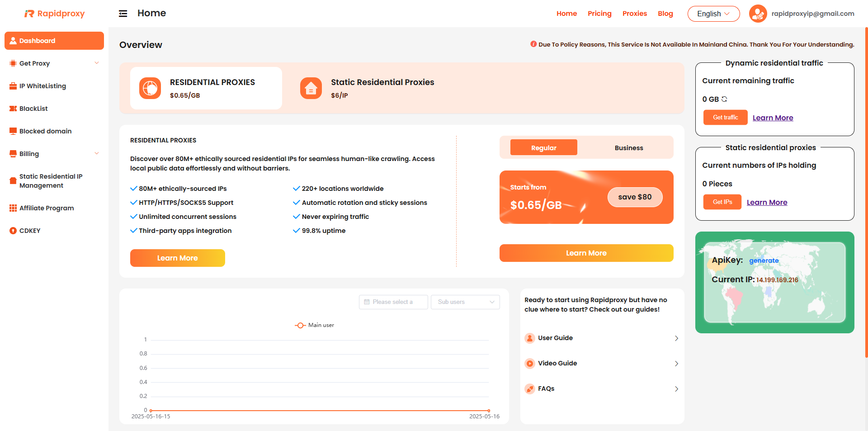Click the Affiliate Program sidebar label
Viewport: 868px width, 431px height.
(47, 208)
